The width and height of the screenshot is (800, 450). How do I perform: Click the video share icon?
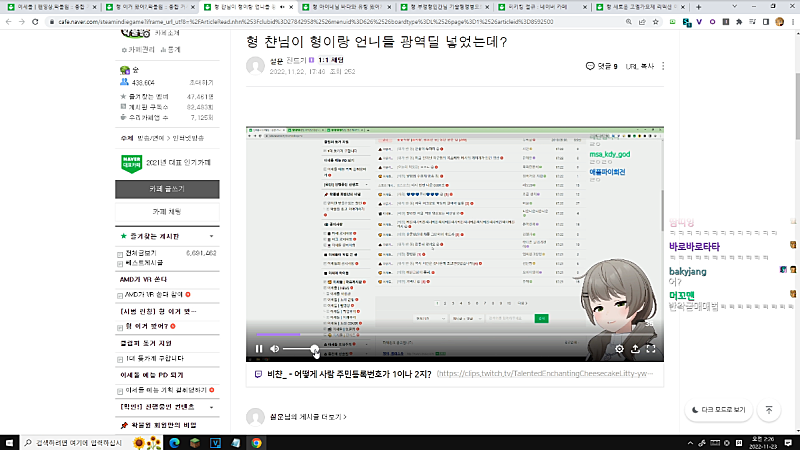(x=635, y=349)
